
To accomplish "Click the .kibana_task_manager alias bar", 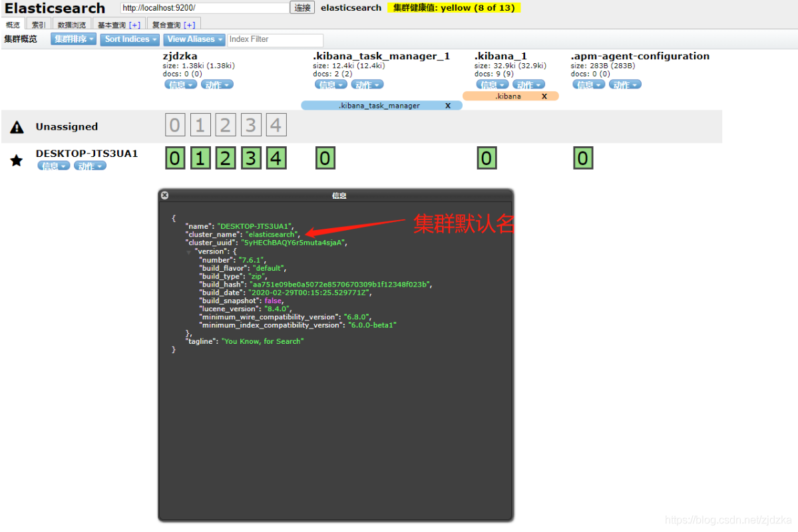I will pos(382,105).
